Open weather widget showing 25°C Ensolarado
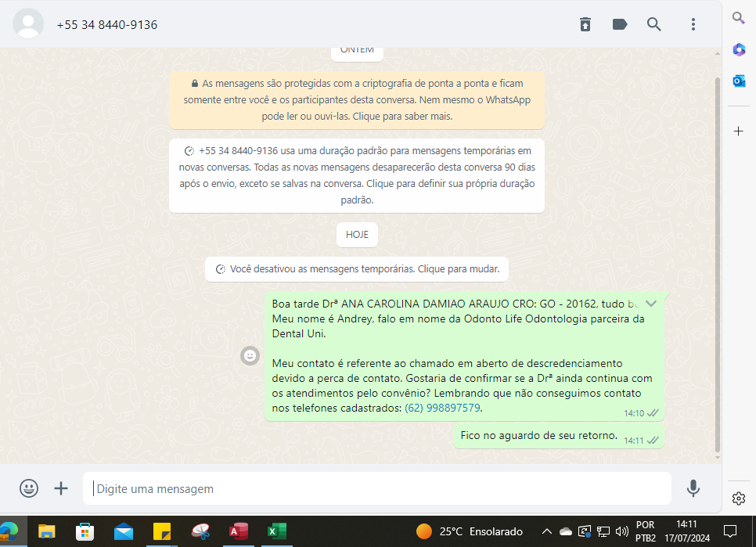This screenshot has width=756, height=547. click(x=469, y=531)
